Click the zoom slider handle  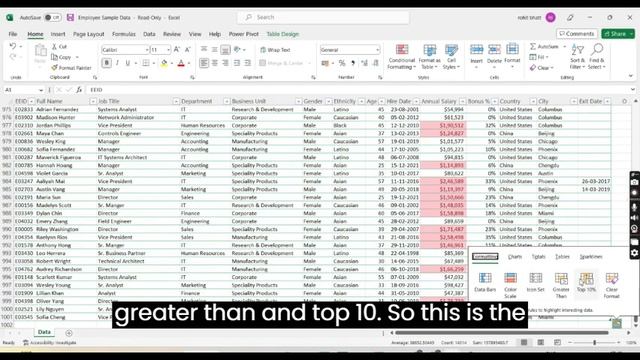click(x=595, y=342)
